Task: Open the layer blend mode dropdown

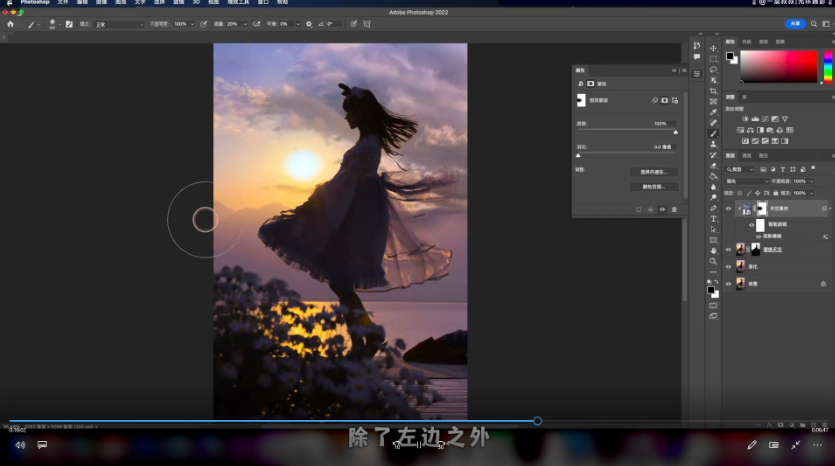Action: (x=748, y=181)
